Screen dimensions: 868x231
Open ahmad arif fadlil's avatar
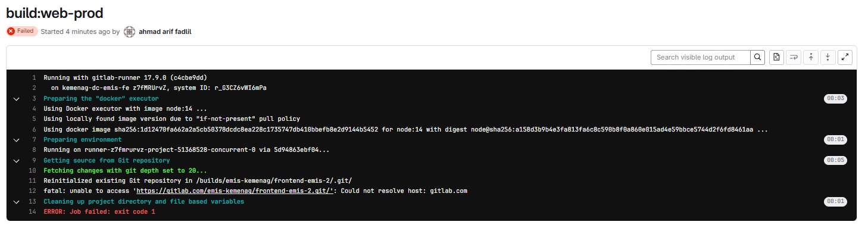tap(129, 32)
